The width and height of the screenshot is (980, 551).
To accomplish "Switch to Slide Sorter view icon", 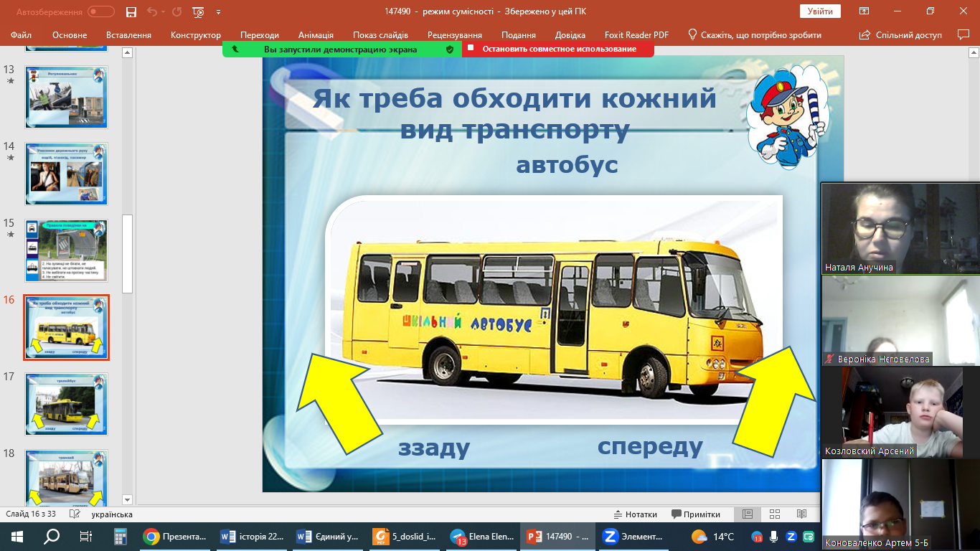I will tap(775, 514).
